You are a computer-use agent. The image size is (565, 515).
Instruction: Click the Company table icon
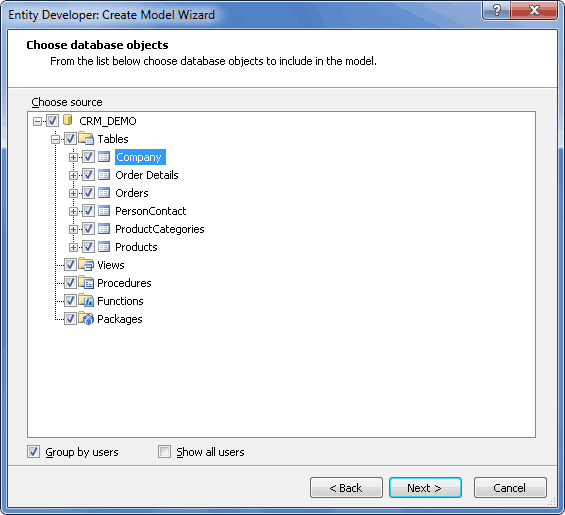104,157
